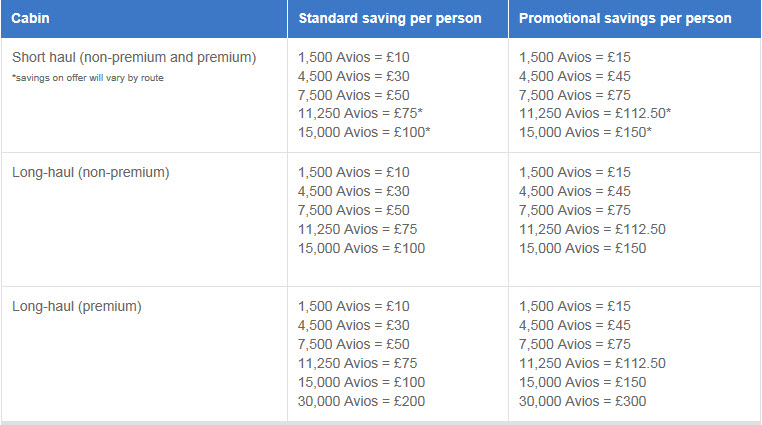Image resolution: width=762 pixels, height=425 pixels.
Task: Select the Long-haul (non-premium) row label
Action: click(91, 172)
